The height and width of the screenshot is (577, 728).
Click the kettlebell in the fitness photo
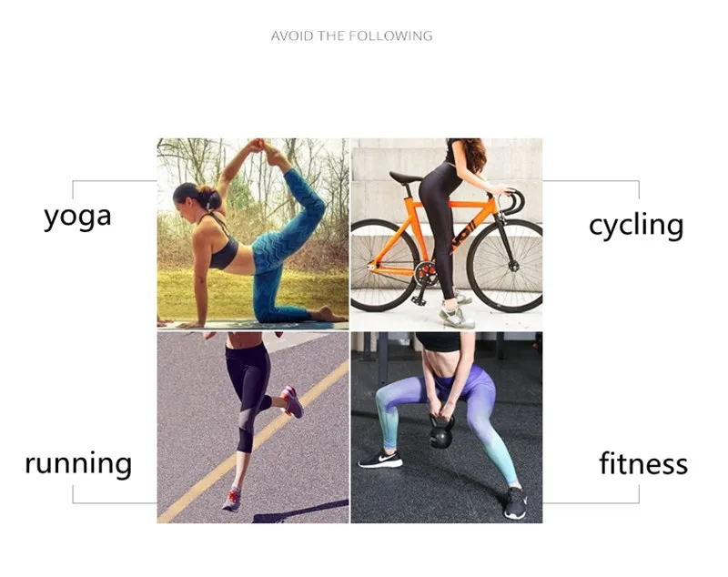pos(441,433)
